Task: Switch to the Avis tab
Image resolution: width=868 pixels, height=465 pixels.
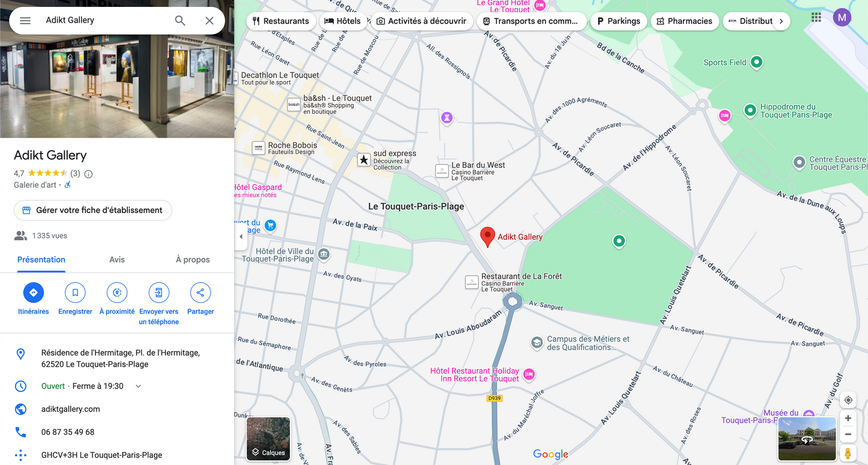Action: [x=117, y=259]
